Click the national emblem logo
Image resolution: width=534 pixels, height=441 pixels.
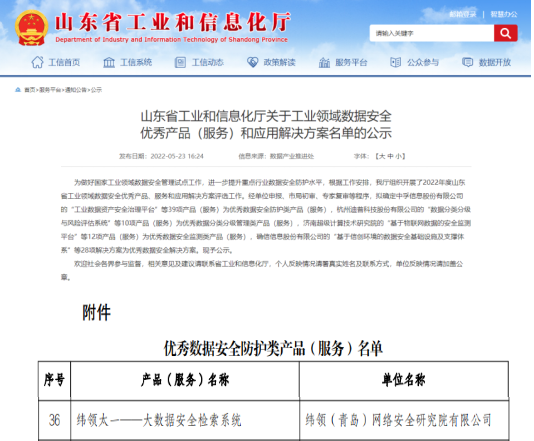point(31,28)
